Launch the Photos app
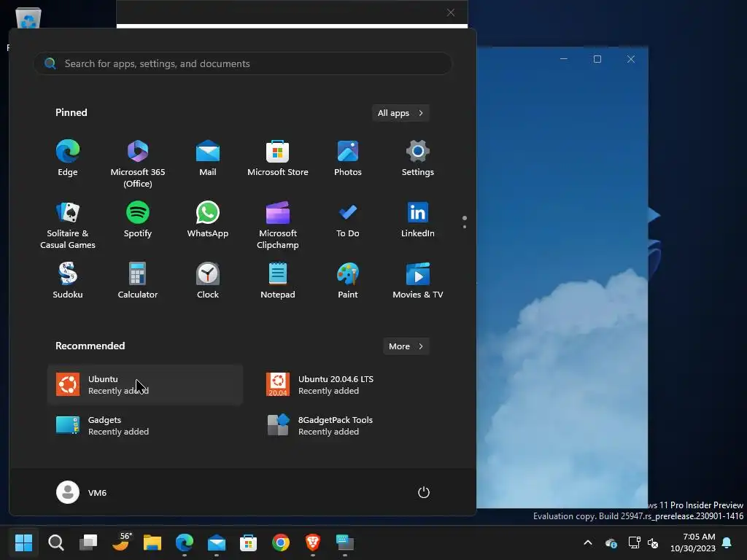 (x=348, y=159)
